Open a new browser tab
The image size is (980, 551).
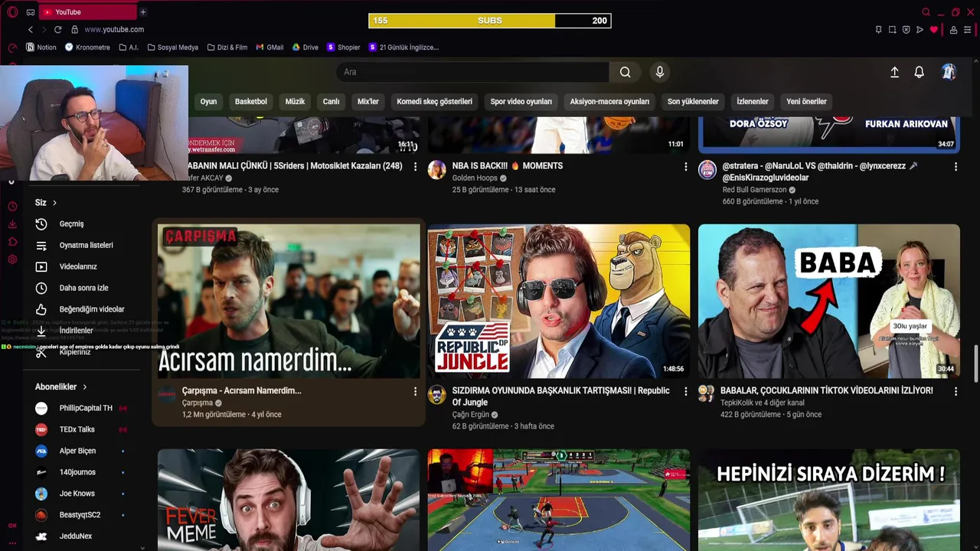pos(143,12)
